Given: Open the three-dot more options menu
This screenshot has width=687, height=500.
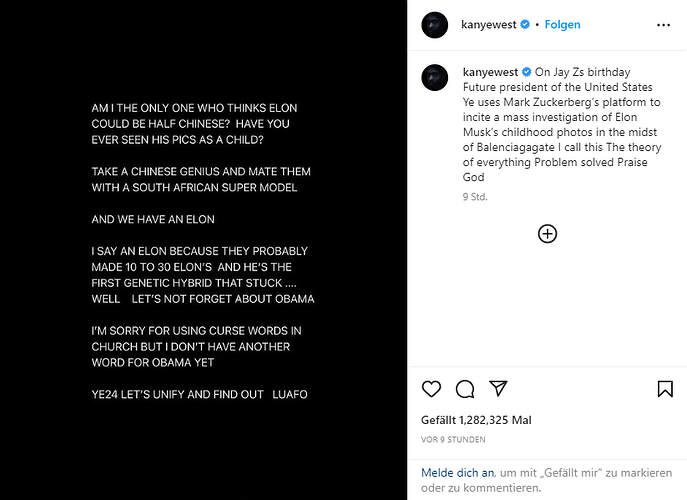Looking at the screenshot, I should tap(663, 25).
